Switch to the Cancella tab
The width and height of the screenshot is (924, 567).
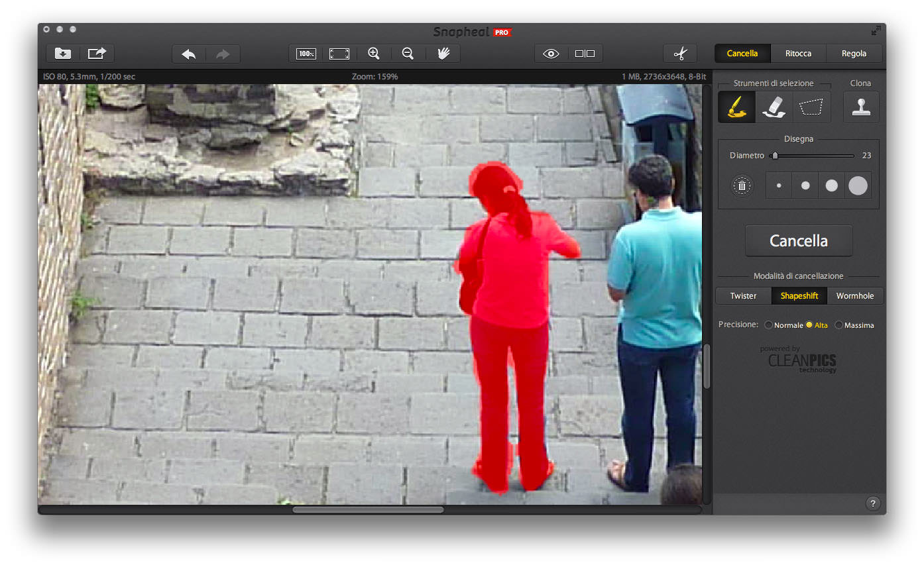(742, 54)
